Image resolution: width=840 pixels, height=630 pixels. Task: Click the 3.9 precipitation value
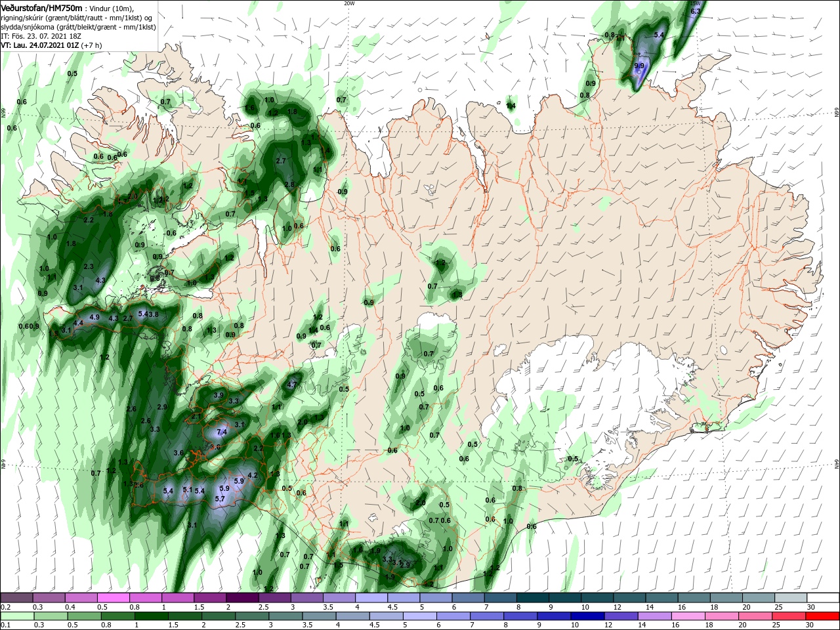pyautogui.click(x=219, y=395)
